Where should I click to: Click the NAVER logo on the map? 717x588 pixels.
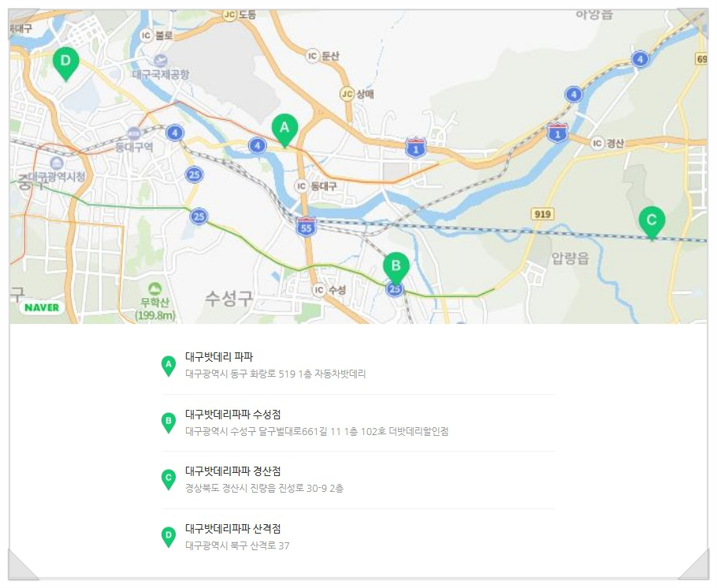(42, 307)
